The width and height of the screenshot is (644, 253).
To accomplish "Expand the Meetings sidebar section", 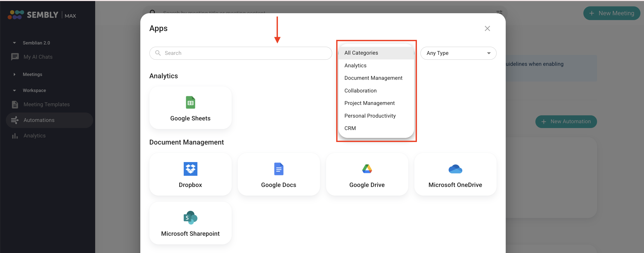I will [x=14, y=74].
